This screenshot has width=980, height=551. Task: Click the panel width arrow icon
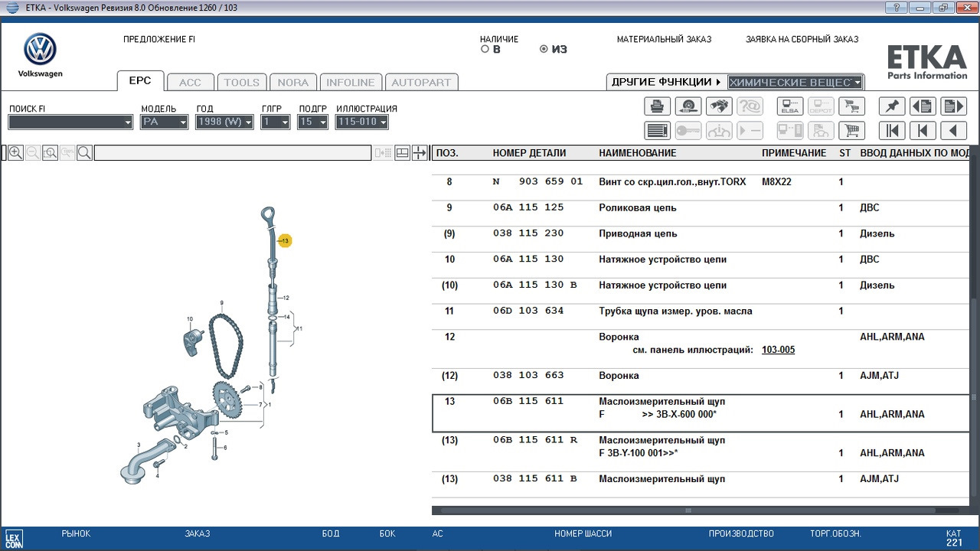coord(420,153)
